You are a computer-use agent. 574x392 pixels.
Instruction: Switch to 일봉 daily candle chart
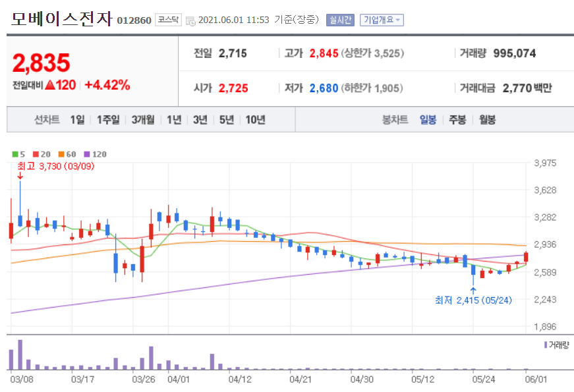428,120
